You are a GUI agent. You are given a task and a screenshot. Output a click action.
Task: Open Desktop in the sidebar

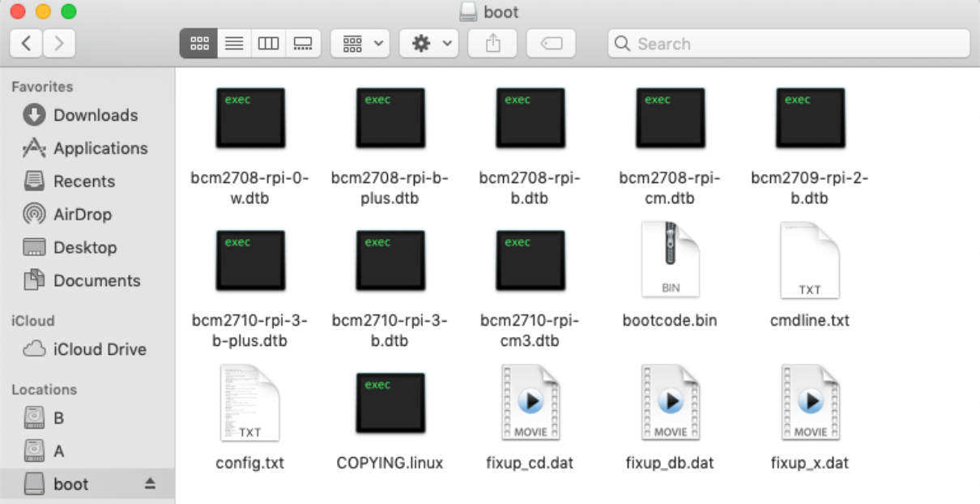tap(87, 247)
